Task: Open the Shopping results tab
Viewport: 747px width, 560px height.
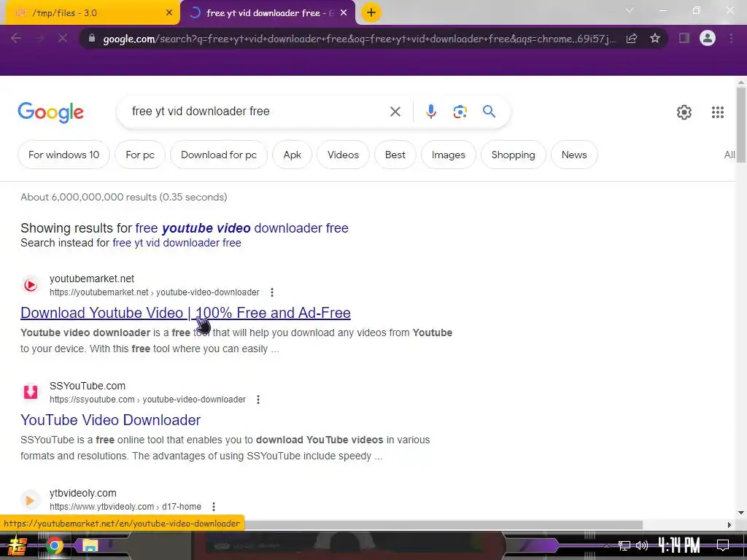Action: pos(513,155)
